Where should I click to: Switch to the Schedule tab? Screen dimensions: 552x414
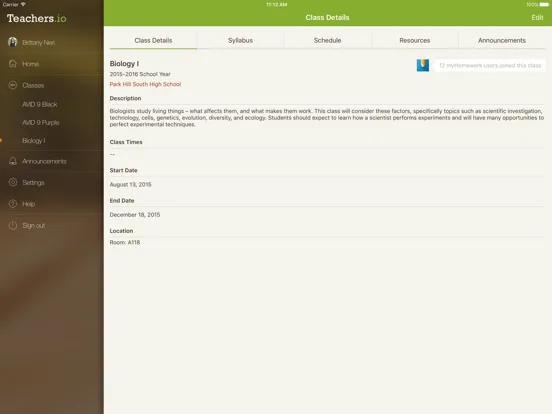pos(327,40)
